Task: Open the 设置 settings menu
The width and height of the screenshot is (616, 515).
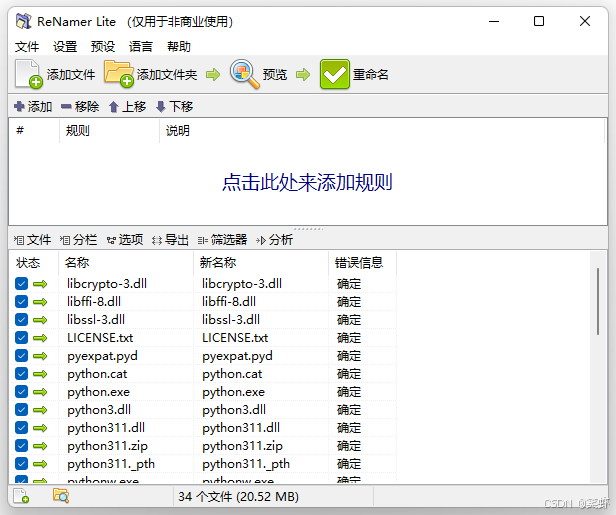Action: click(x=65, y=47)
